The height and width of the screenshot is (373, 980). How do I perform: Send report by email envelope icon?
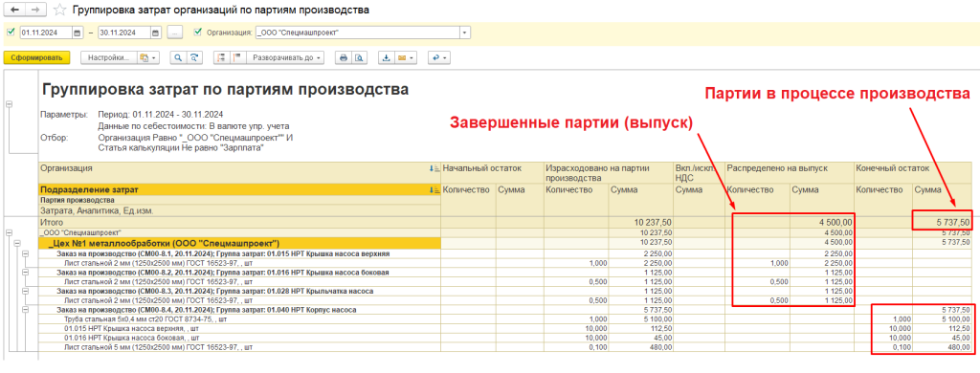tap(403, 57)
